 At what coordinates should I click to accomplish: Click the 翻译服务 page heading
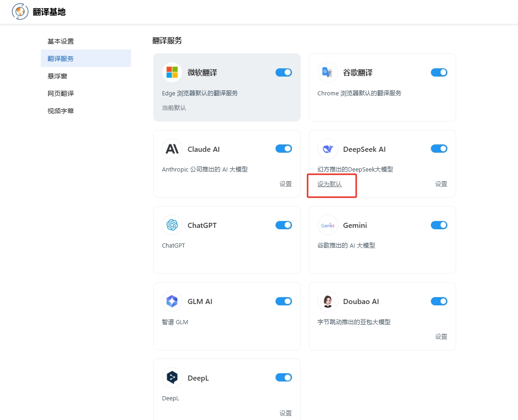point(167,41)
